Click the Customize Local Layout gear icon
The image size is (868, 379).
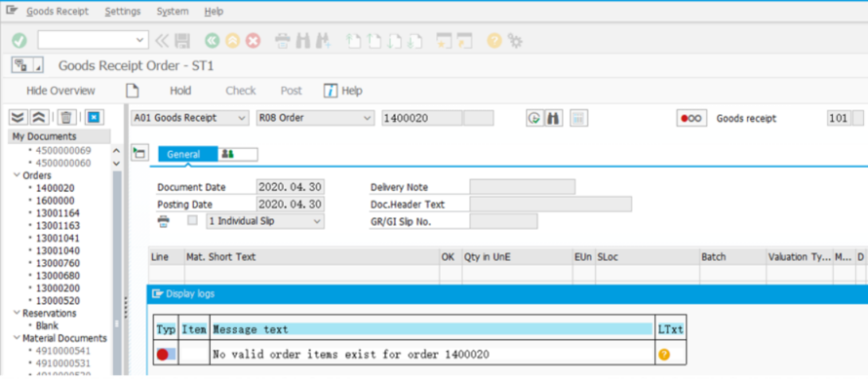(x=515, y=40)
